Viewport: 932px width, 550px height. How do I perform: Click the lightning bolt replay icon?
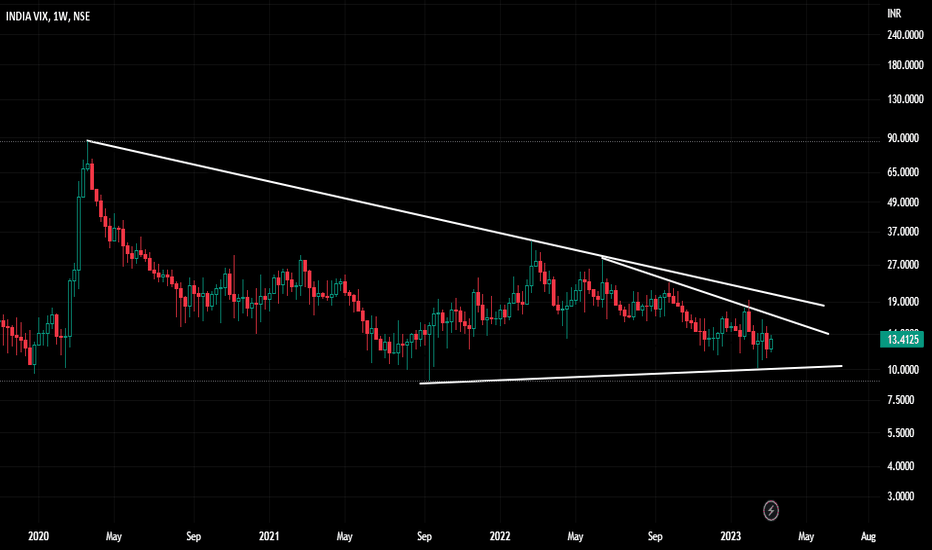pyautogui.click(x=771, y=510)
